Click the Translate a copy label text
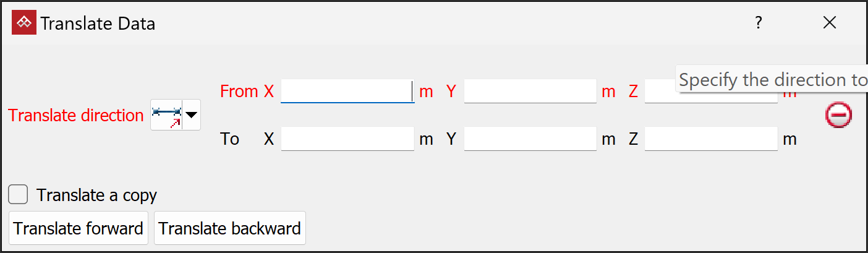This screenshot has height=253, width=868. 97,195
